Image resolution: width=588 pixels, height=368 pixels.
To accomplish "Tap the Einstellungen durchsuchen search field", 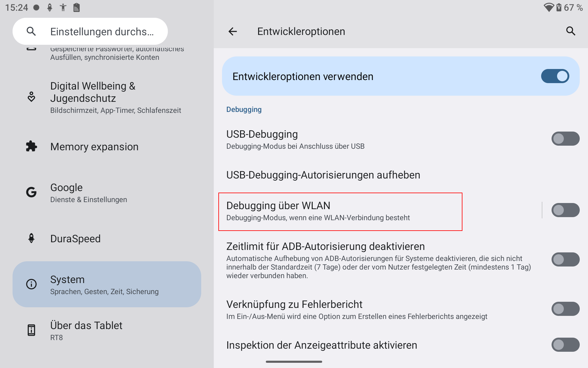I will 102,31.
